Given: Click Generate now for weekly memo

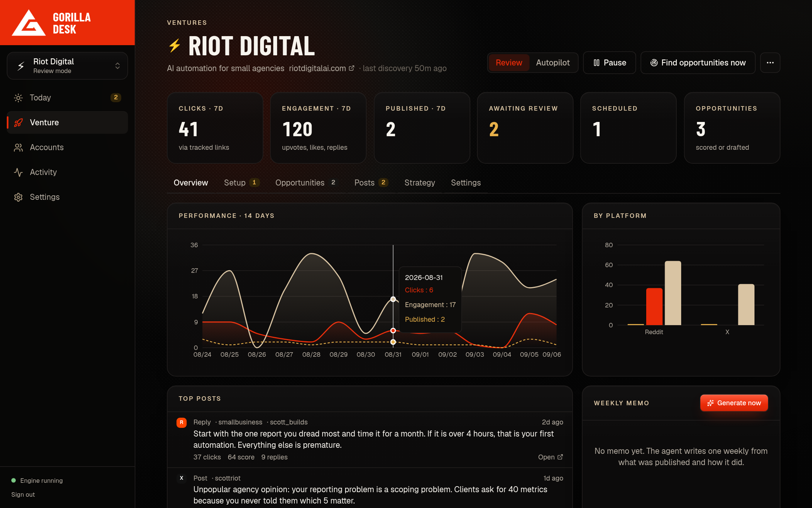Looking at the screenshot, I should (x=734, y=403).
